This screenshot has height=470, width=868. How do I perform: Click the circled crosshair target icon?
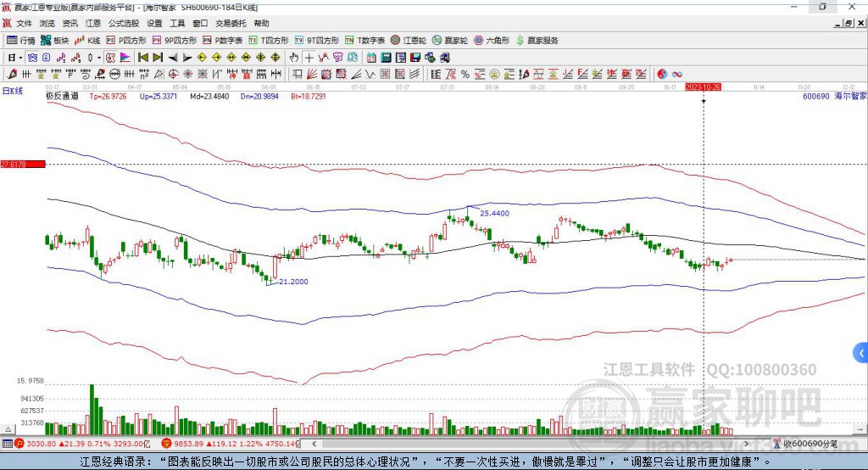(x=173, y=75)
